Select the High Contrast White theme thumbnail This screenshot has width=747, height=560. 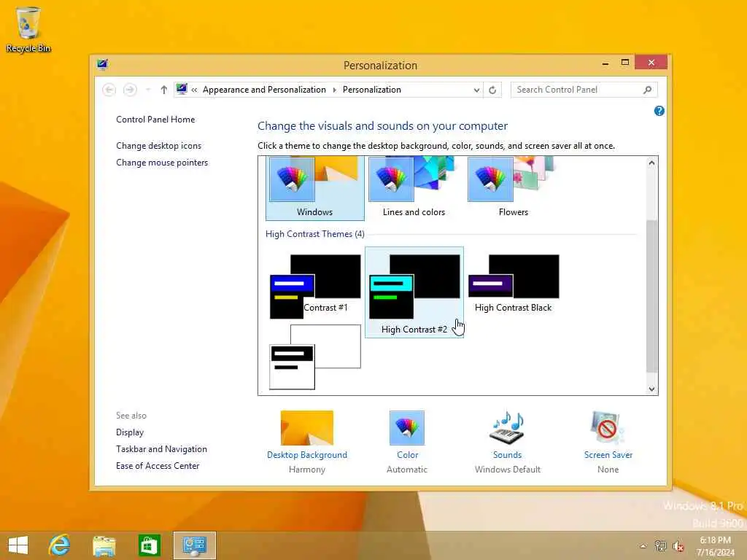pyautogui.click(x=315, y=357)
